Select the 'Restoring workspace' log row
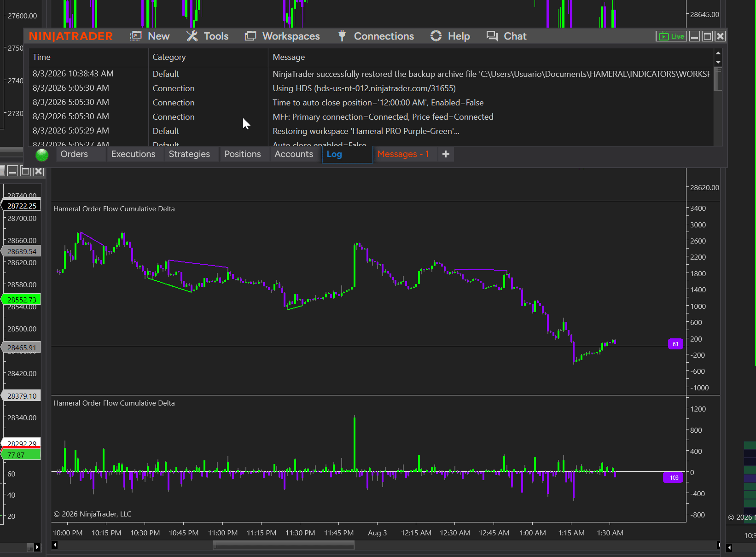Screen dimensions: 756x557 click(x=371, y=131)
